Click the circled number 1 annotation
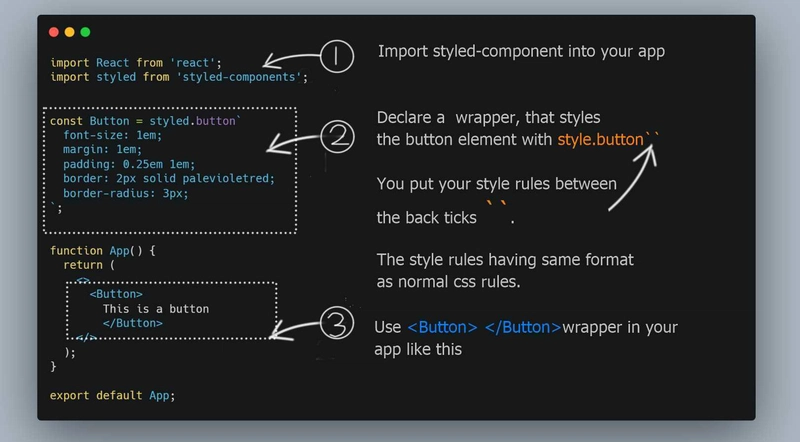 pos(337,56)
